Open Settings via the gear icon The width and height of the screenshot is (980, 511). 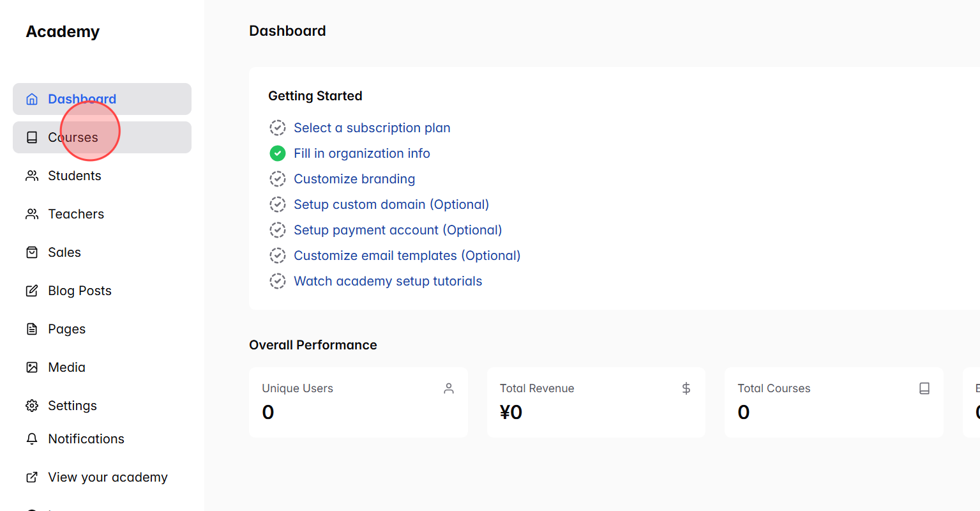click(32, 405)
